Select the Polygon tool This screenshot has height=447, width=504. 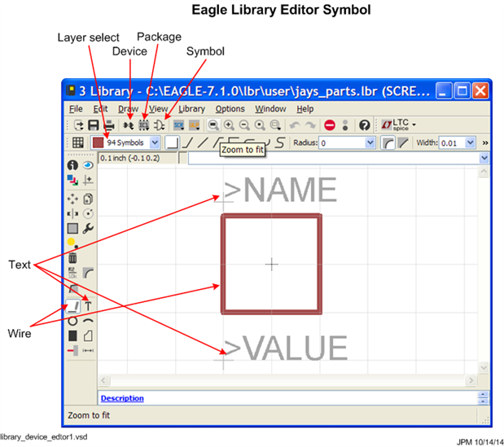click(x=88, y=335)
